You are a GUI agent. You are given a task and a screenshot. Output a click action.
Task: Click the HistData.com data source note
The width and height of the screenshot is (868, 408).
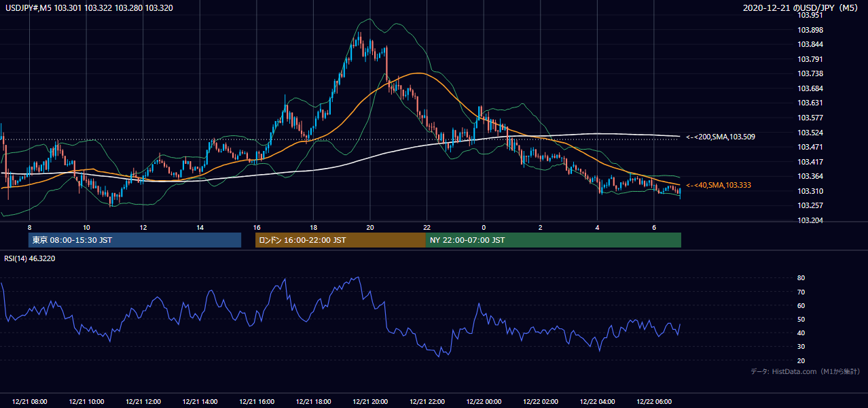tap(806, 371)
